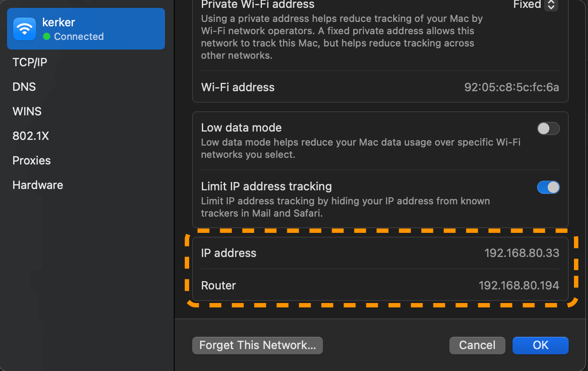Click the Wi-Fi address value
Screen dimensions: 588x371
click(512, 87)
